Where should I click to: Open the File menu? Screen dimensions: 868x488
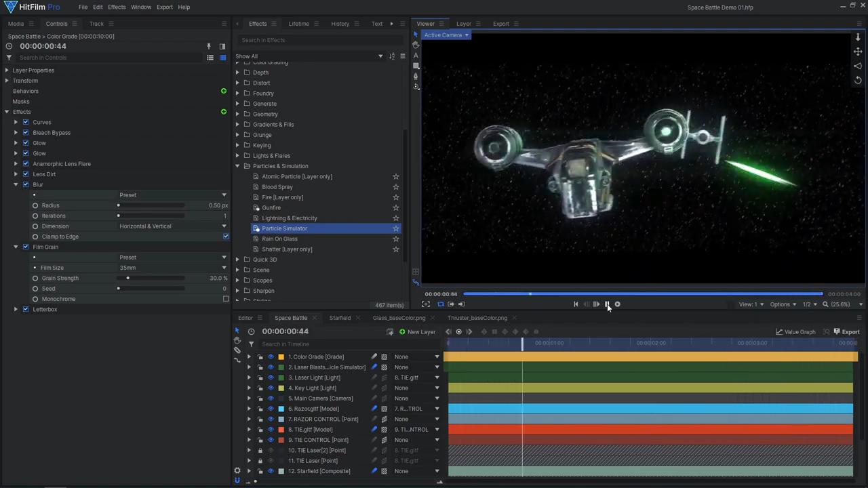83,7
